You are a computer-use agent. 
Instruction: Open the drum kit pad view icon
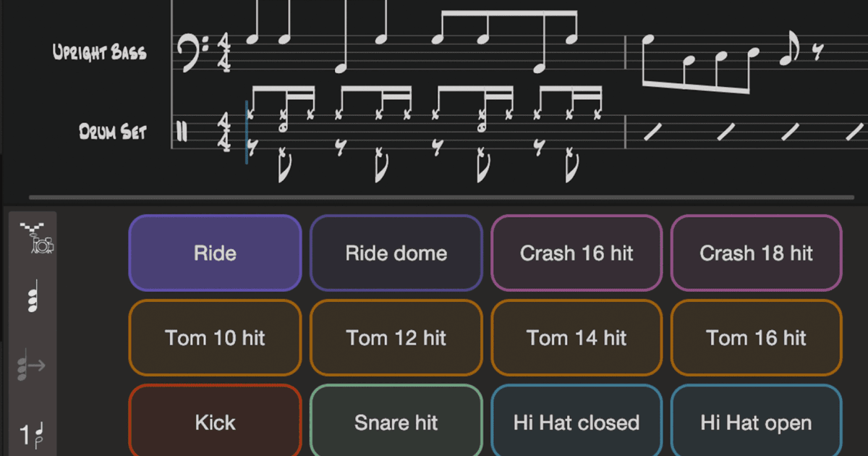click(x=38, y=239)
